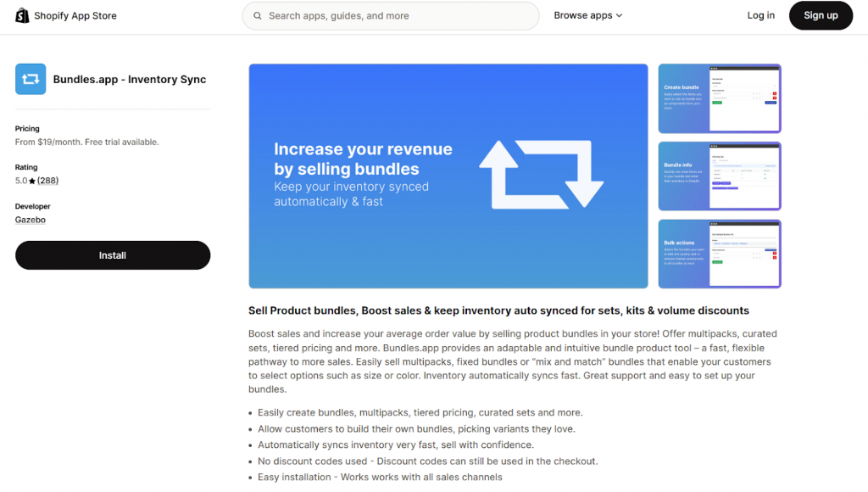Viewport: 868px width, 492px height.
Task: Open the Gazebo developer page
Action: tap(30, 220)
